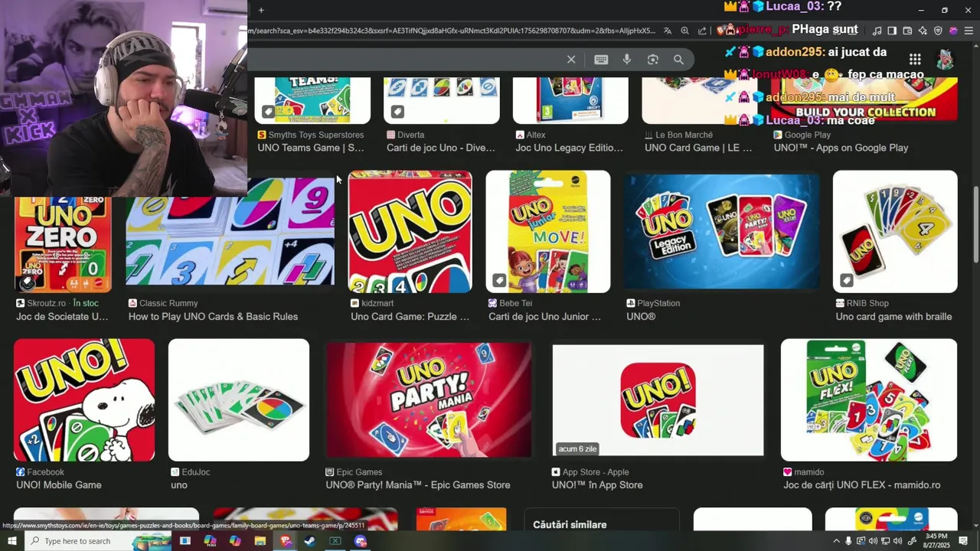
Task: Open the Brave Shields lion icon
Action: 721,31
